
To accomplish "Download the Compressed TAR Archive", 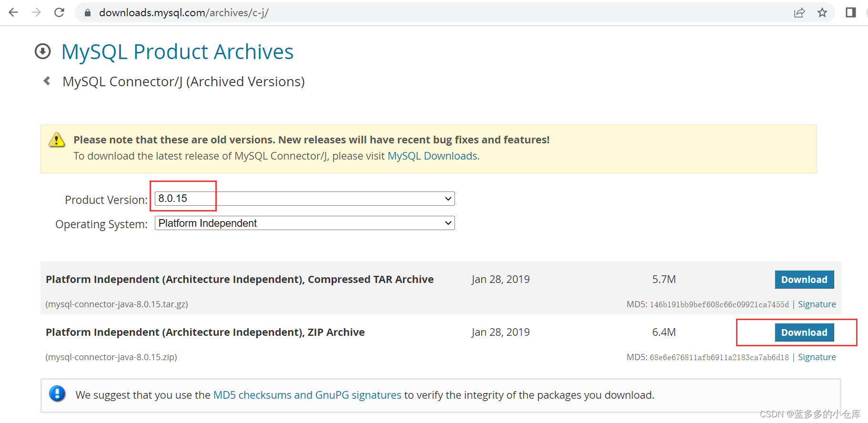I will 804,280.
